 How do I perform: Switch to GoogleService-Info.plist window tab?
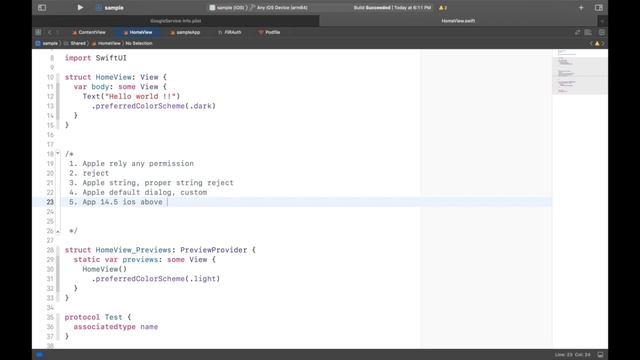coord(176,21)
